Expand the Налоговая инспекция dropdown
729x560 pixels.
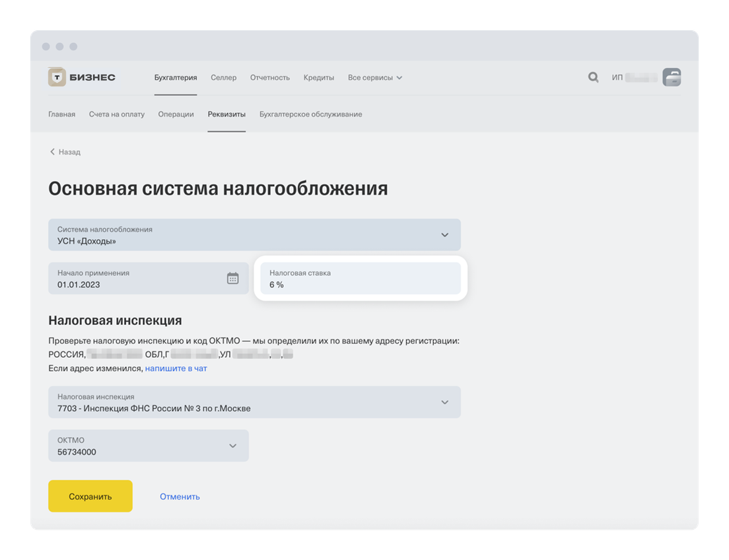[x=444, y=402]
